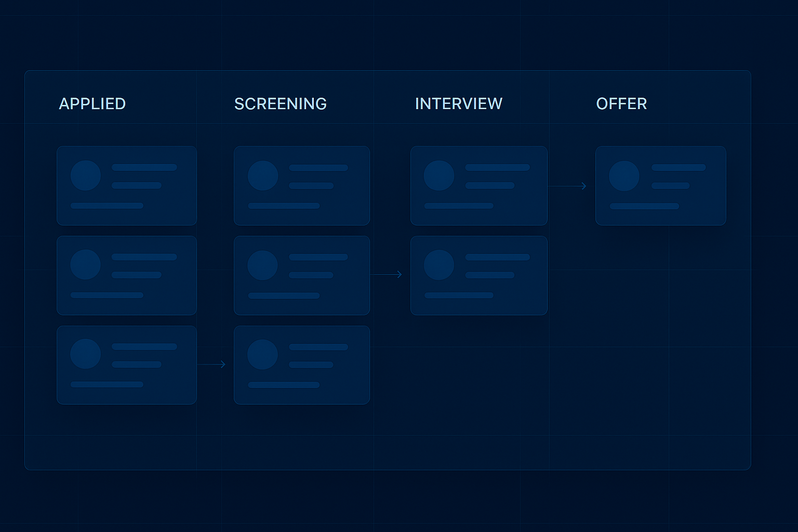Click avatar on the Offer card
Image resolution: width=798 pixels, height=532 pixels.
[624, 176]
